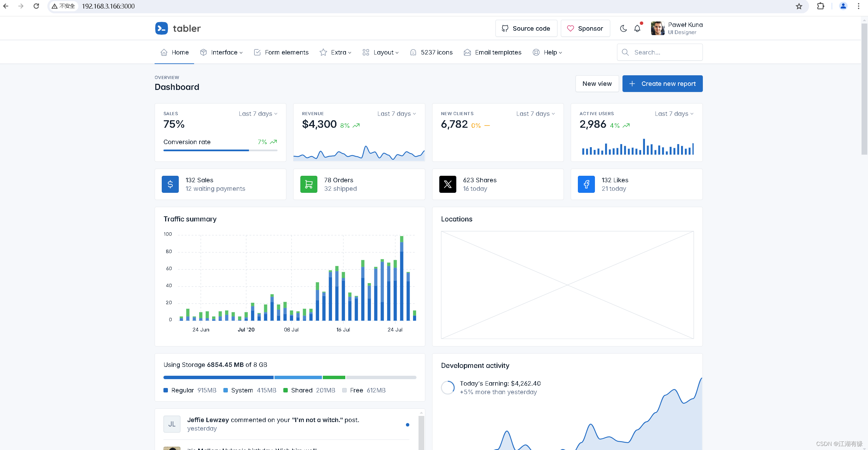
Task: Click the heart icon on Sponsor
Action: [x=570, y=28]
